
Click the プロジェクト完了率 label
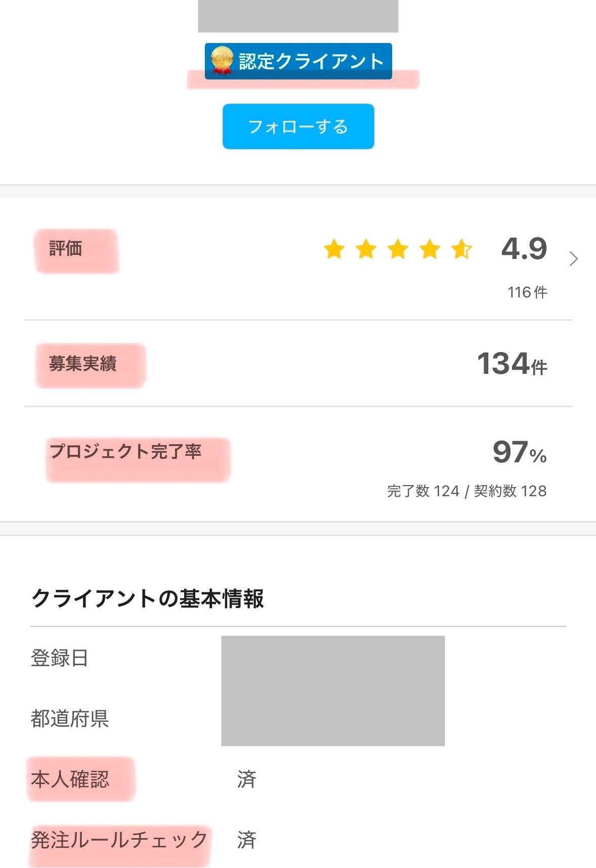point(125,451)
